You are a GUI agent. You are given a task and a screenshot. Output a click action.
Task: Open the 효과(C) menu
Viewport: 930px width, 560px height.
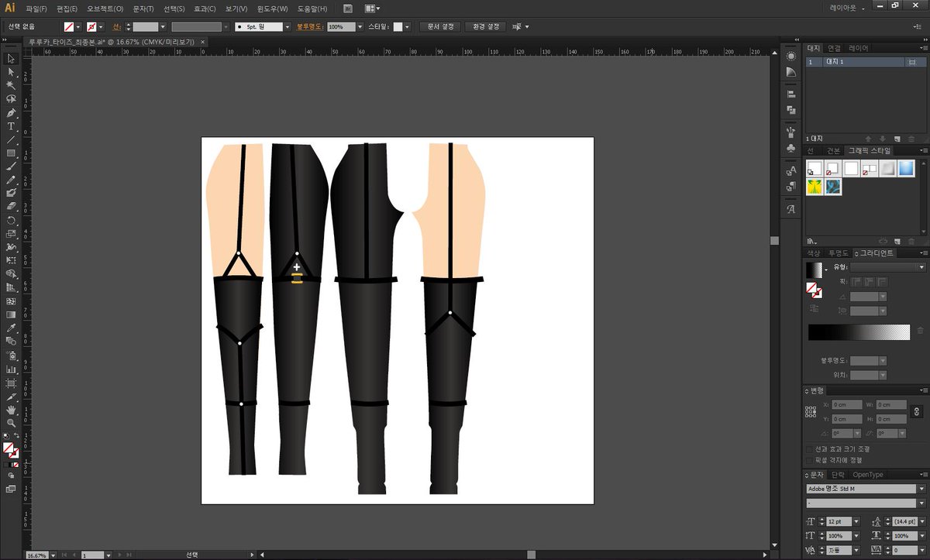coord(205,9)
